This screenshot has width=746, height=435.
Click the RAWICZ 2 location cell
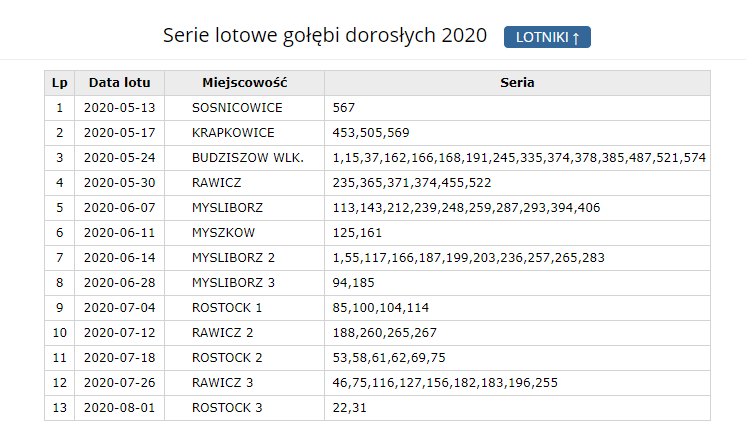[223, 333]
